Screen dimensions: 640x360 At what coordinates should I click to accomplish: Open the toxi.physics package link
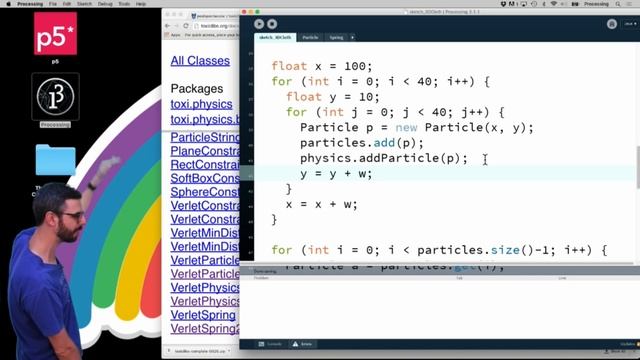[x=201, y=104]
